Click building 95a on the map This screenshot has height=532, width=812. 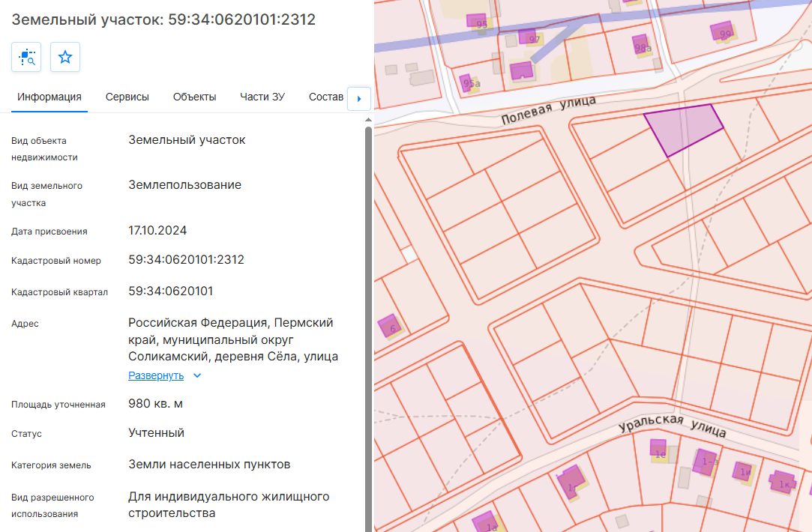coord(466,83)
